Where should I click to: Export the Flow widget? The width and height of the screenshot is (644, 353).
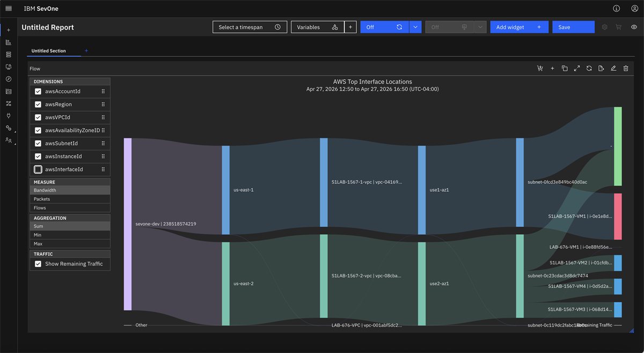pos(601,68)
